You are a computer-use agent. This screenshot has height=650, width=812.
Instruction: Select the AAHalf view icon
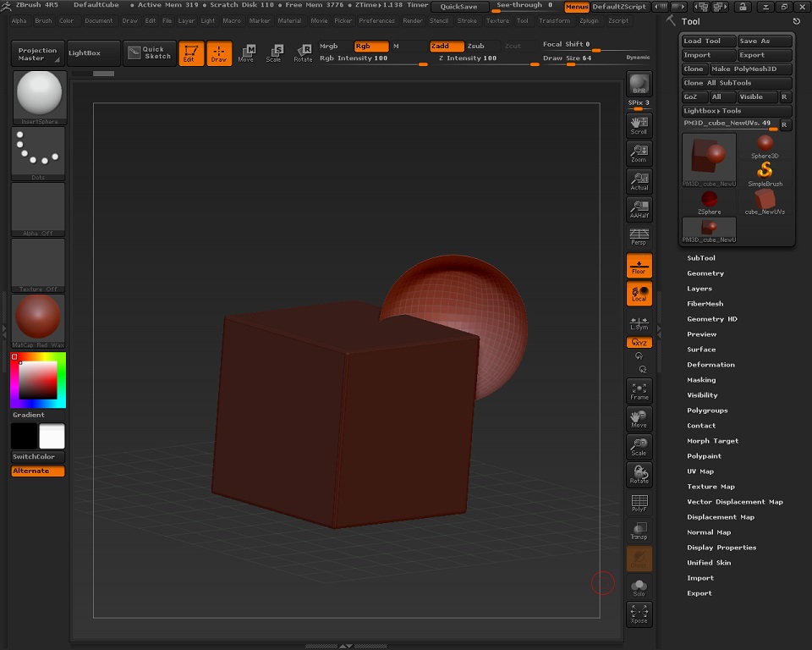point(639,209)
